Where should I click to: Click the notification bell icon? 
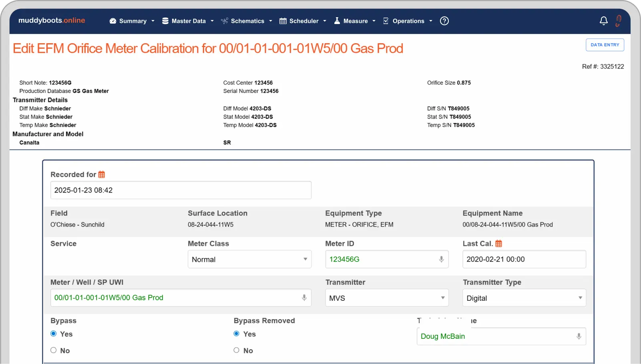pyautogui.click(x=603, y=21)
